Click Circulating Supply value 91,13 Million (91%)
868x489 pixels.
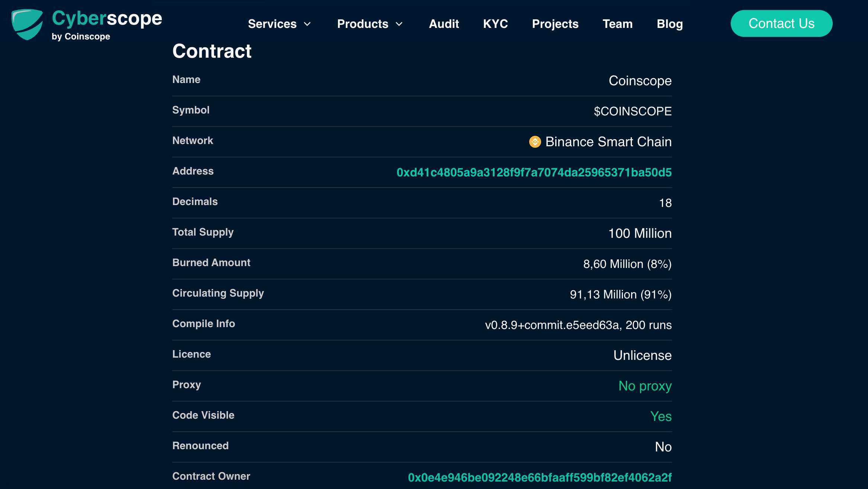621,294
